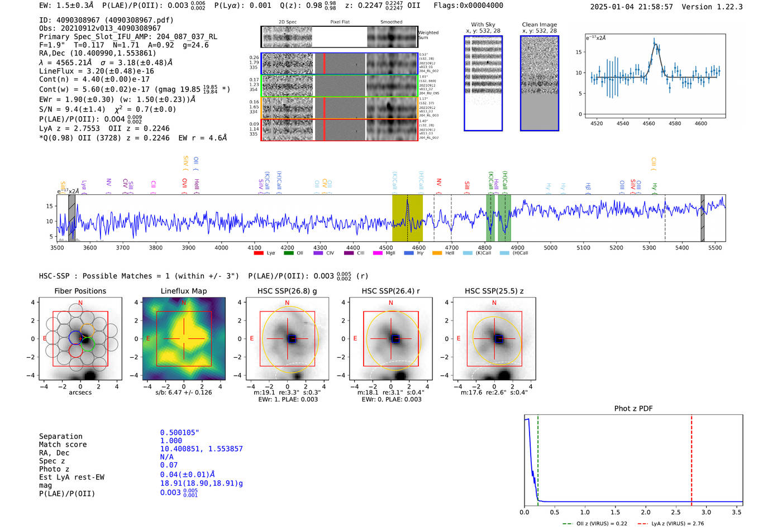782x532 pixels.
Task: Click the LyA z = 2.7553 text line
Action: tap(104, 128)
